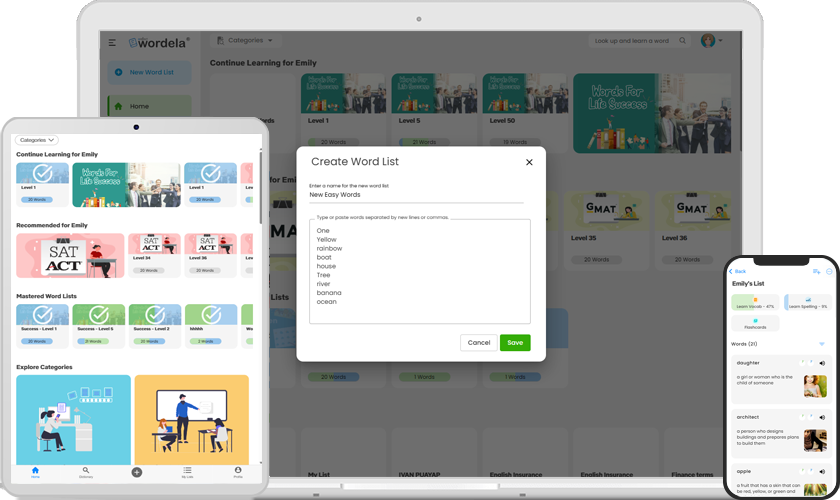The height and width of the screenshot is (500, 840).
Task: Tap the Profile icon in tablet bottom bar
Action: point(238,470)
